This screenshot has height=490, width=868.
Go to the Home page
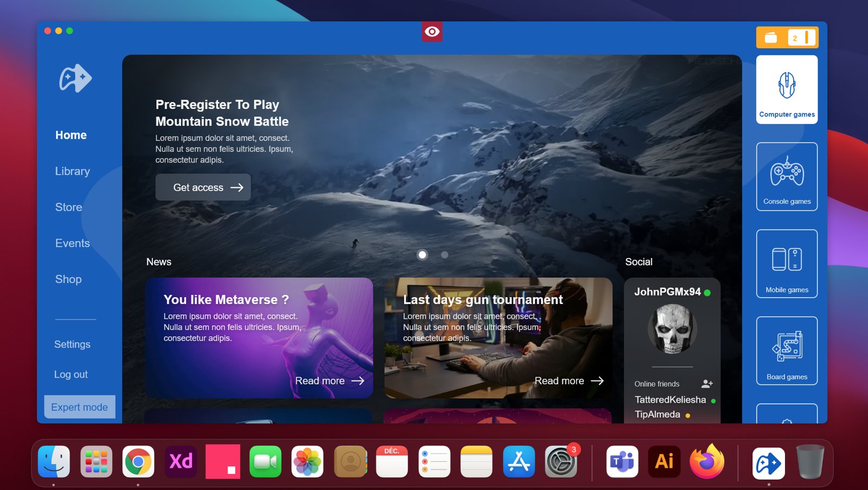click(x=71, y=135)
